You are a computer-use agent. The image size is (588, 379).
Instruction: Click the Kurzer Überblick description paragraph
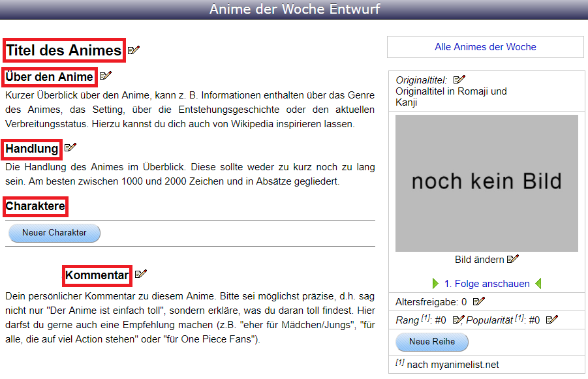[x=190, y=110]
